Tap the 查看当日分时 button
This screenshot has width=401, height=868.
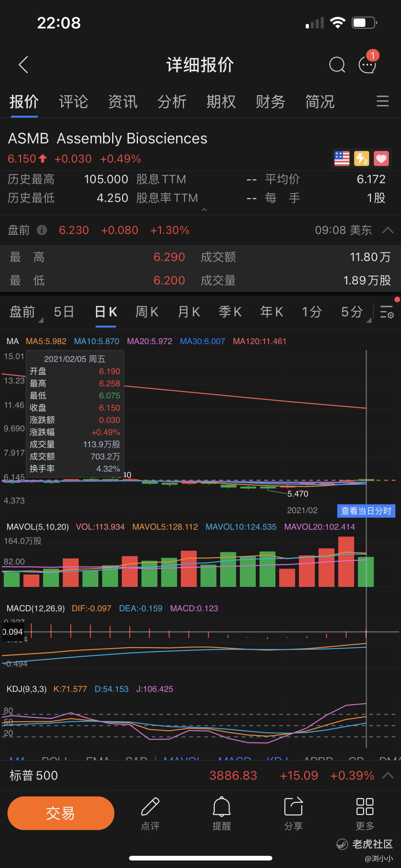tap(366, 511)
